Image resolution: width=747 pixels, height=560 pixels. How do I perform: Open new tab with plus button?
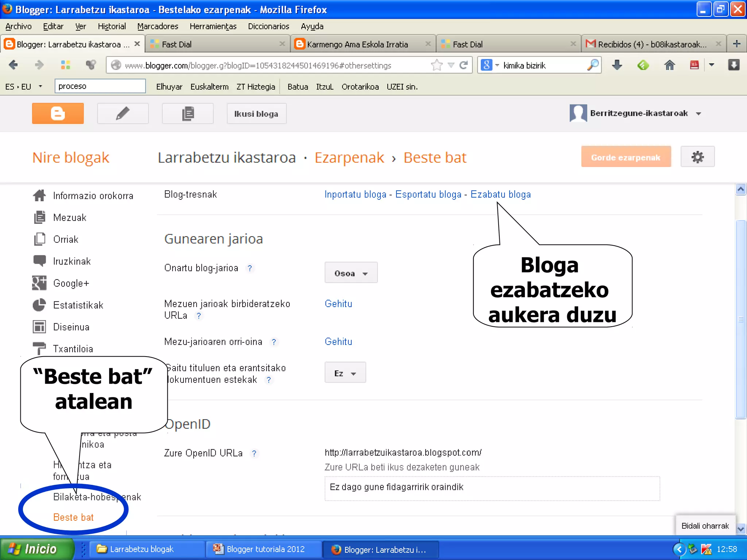pos(736,44)
